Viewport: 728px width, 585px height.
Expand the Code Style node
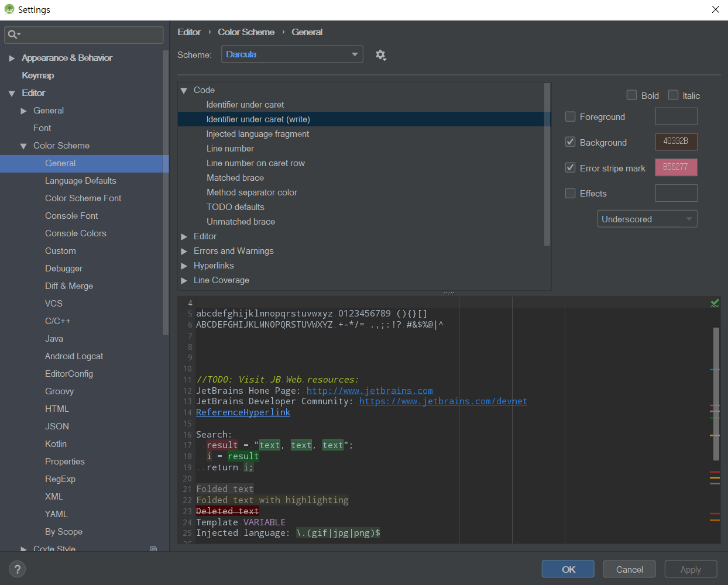pyautogui.click(x=23, y=549)
